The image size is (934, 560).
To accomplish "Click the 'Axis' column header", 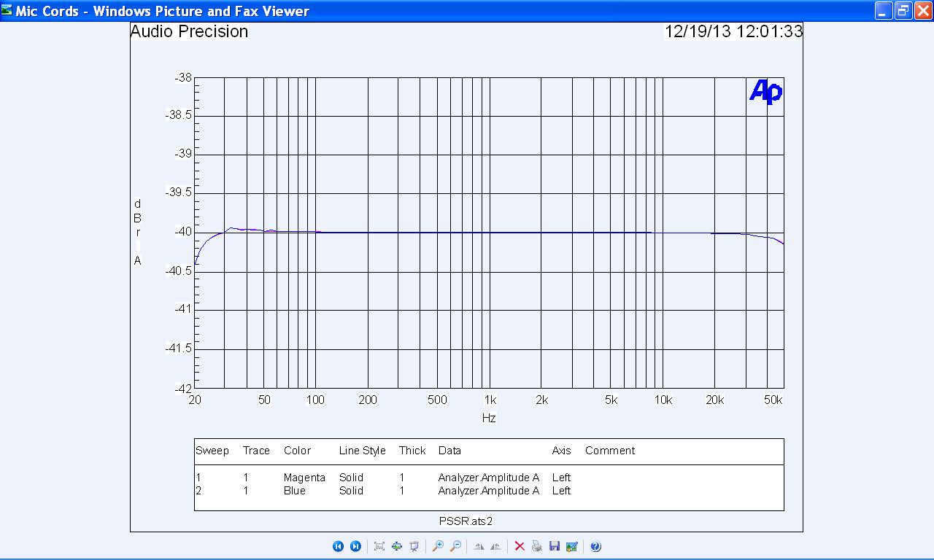I will pyautogui.click(x=561, y=451).
